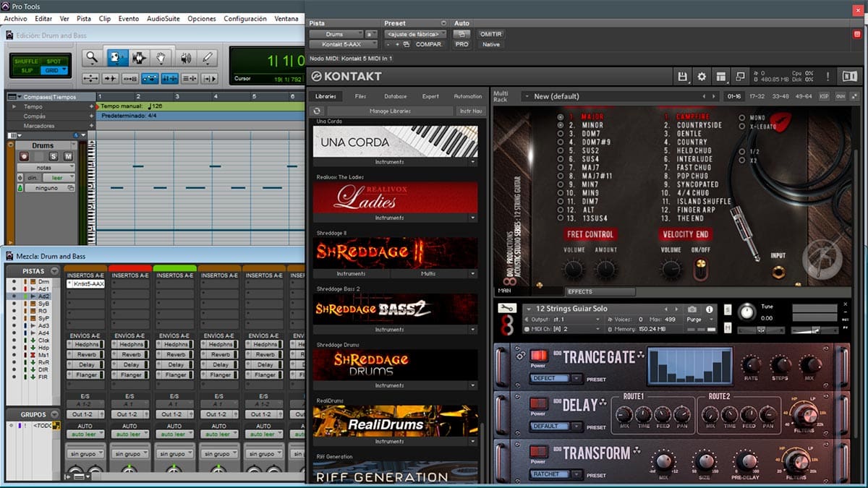Toggle Delay power switch
868x488 pixels.
[x=538, y=403]
